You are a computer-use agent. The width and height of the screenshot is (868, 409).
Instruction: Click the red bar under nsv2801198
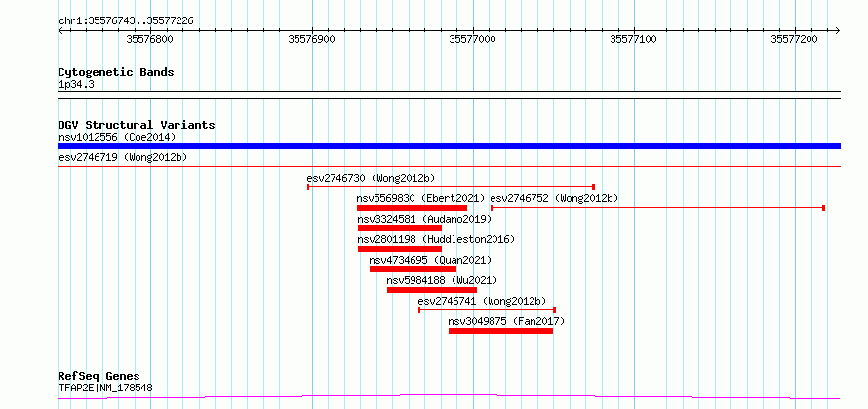click(400, 249)
